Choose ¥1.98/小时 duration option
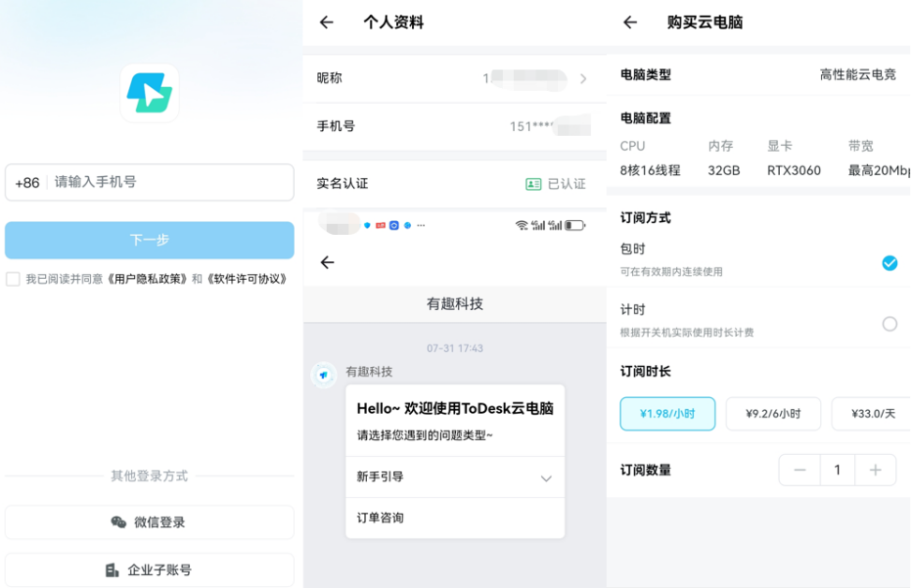Screen dimensions: 912x588 pyautogui.click(x=668, y=414)
